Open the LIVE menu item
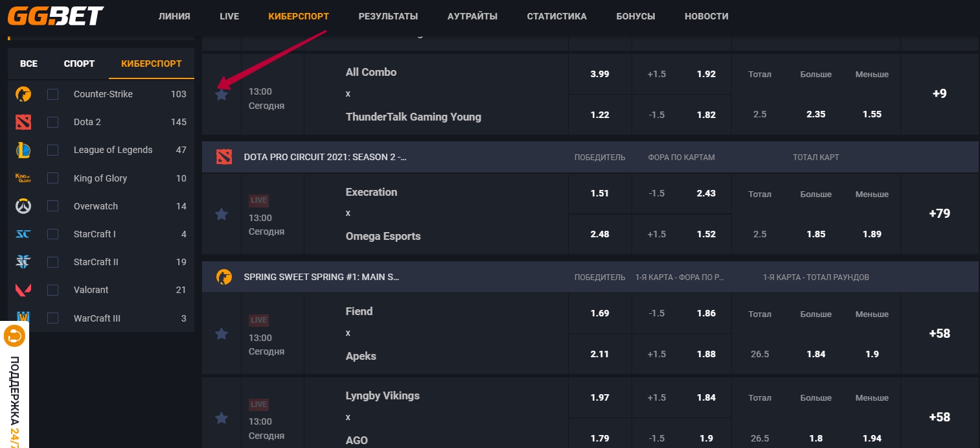This screenshot has width=980, height=448. [229, 16]
